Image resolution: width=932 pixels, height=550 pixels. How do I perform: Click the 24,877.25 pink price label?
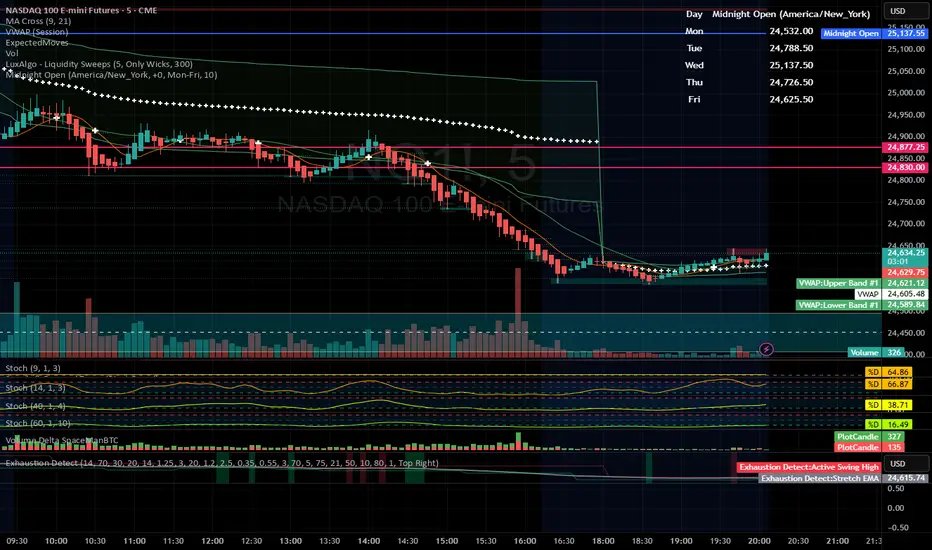pos(906,147)
